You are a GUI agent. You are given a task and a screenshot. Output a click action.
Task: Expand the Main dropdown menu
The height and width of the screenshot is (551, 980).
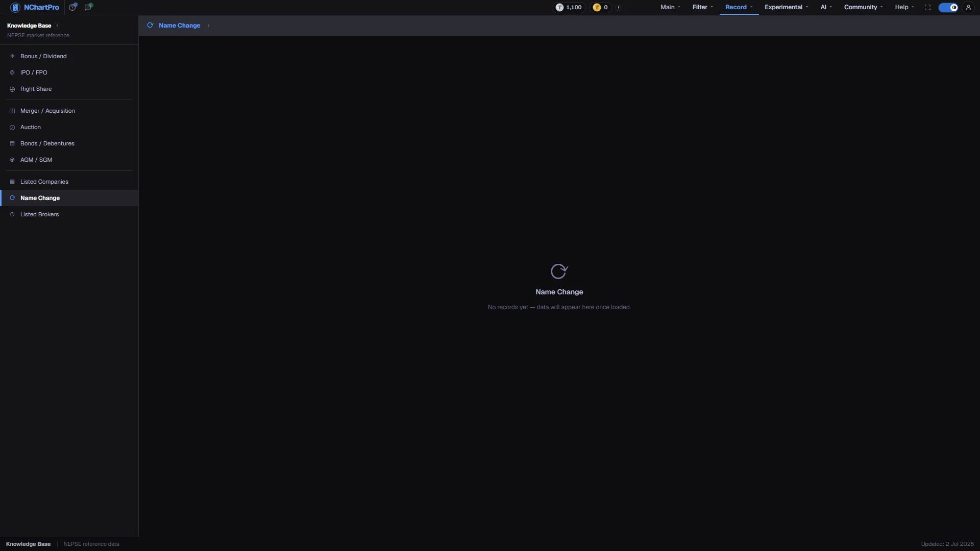[670, 7]
